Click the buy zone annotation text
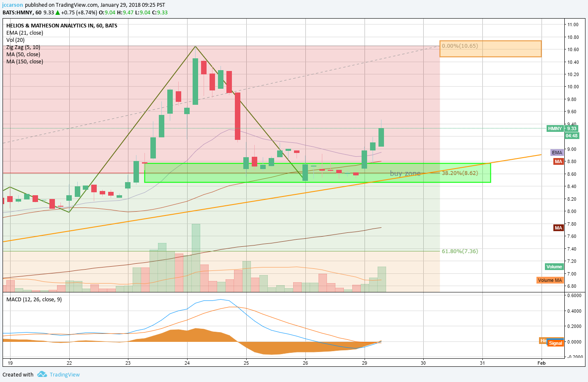Screen dimensions: 588x382 (405, 173)
